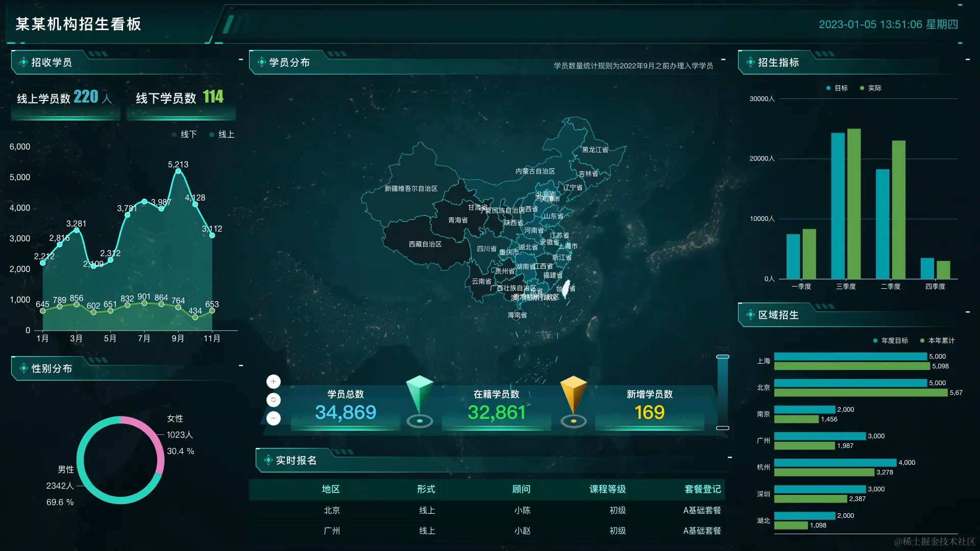Screen dimensions: 980x551
Task: Click the 招收学员 panel diamond icon
Action: coord(23,62)
